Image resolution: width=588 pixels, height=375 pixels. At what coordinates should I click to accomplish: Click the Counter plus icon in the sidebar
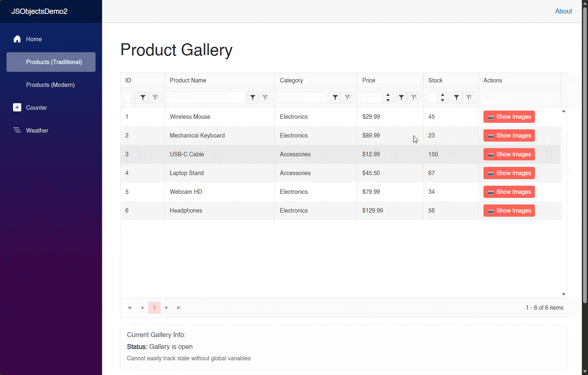pyautogui.click(x=17, y=107)
